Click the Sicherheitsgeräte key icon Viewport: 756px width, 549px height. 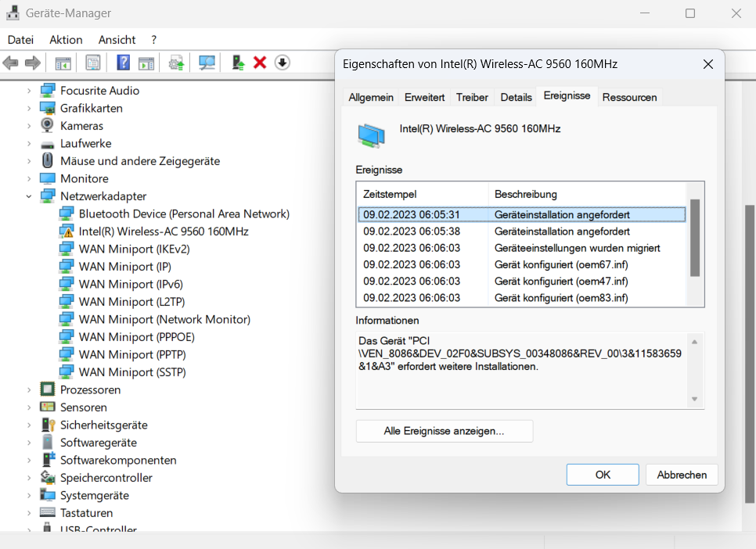click(x=48, y=425)
